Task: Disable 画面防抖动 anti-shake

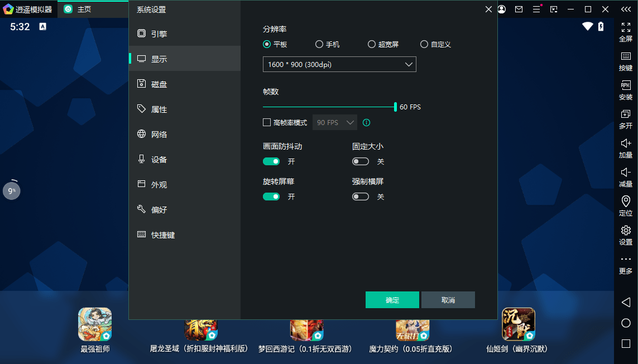Action: click(271, 161)
